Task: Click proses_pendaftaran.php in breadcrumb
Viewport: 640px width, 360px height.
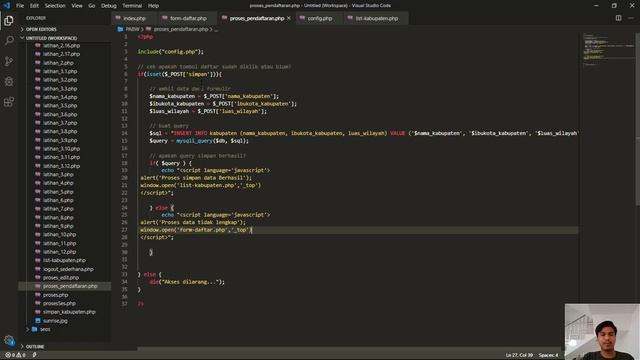Action: click(x=180, y=29)
